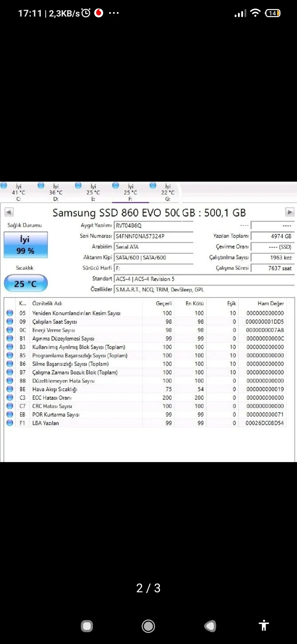Click status icon of attribute 09 row
This screenshot has height=644, width=297.
click(x=10, y=321)
